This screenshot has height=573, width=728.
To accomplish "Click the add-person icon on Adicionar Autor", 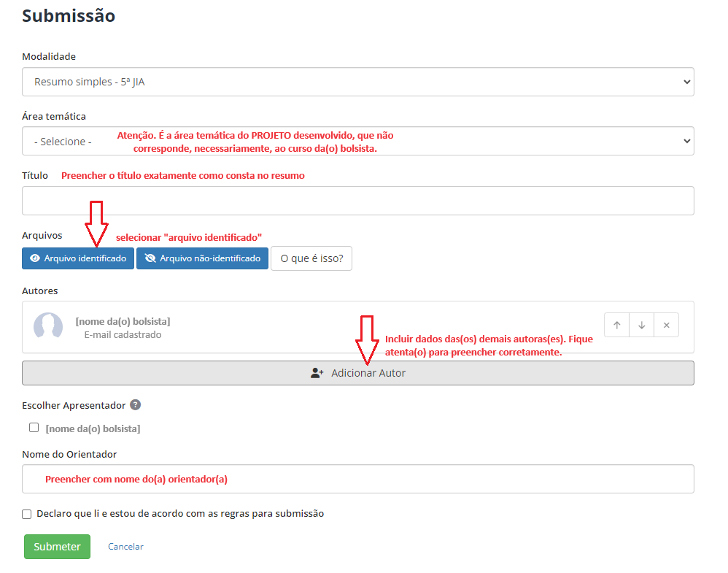I will (317, 373).
